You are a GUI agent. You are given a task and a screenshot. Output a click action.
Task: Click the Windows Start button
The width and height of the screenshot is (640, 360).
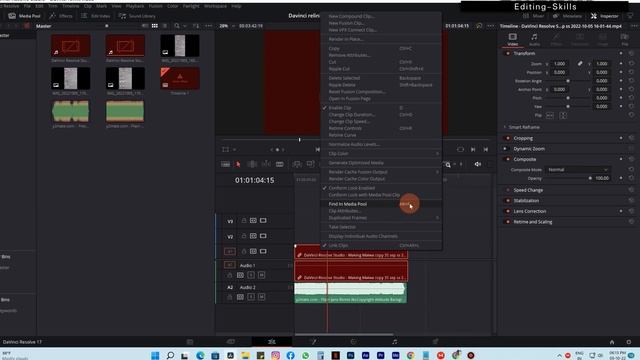point(155,356)
